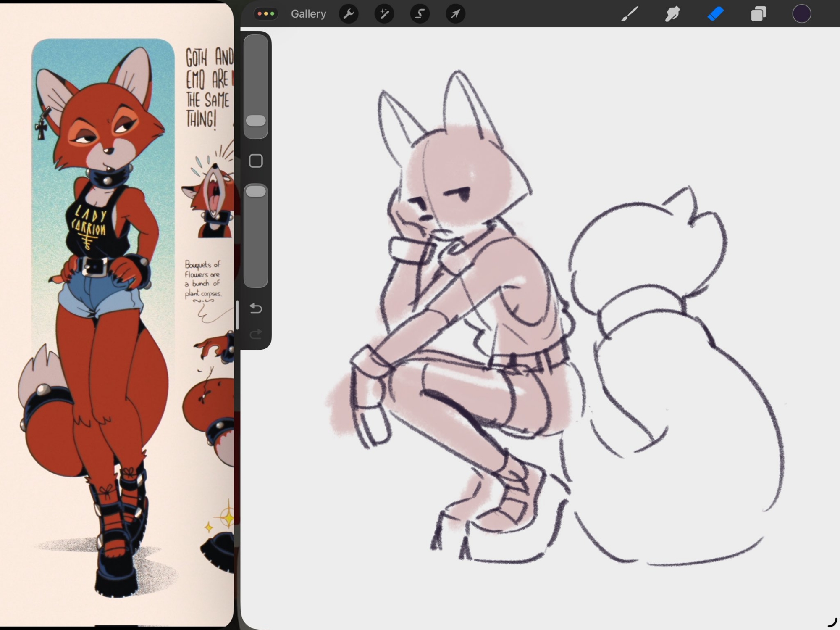Screen dimensions: 840x630
Task: Open the dark purple color swatch
Action: coord(801,14)
